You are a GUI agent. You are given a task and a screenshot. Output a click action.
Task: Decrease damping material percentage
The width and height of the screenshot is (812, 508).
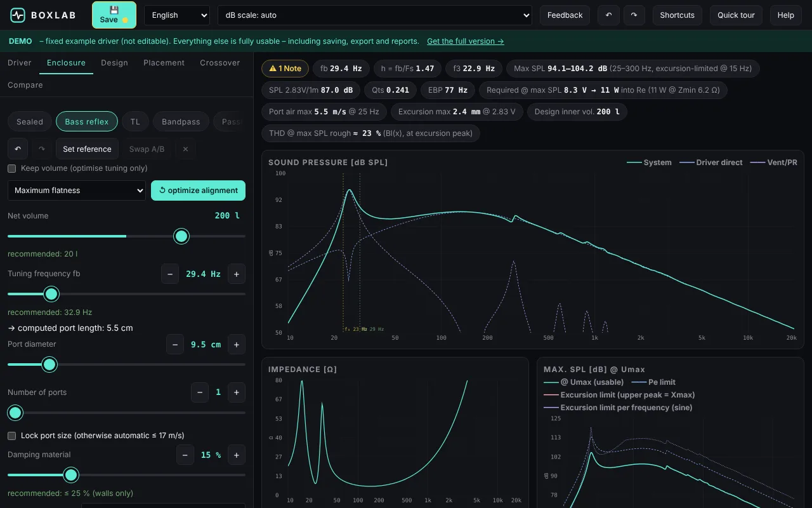click(185, 455)
